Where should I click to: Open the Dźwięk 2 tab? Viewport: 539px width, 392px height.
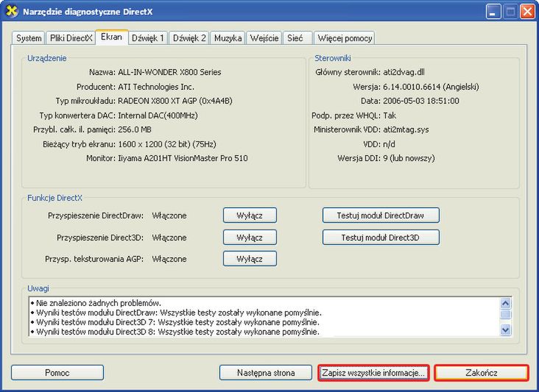click(x=189, y=38)
